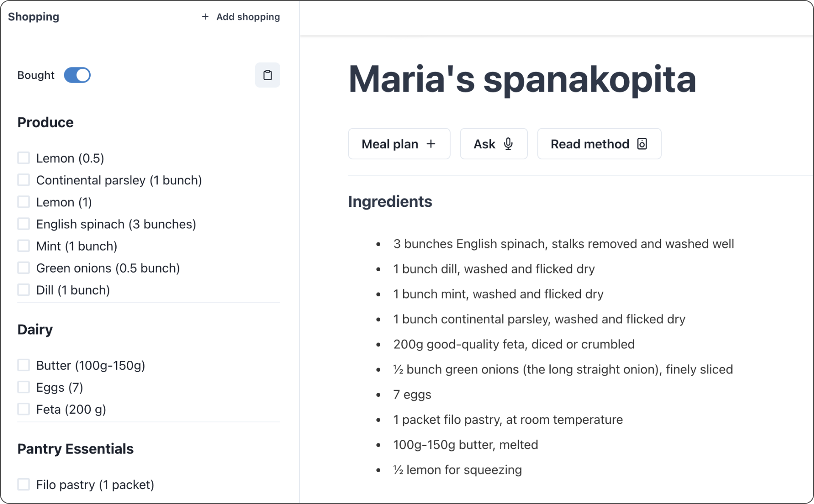Check the Lemon (0.5) checkbox
This screenshot has width=814, height=504.
tap(24, 158)
